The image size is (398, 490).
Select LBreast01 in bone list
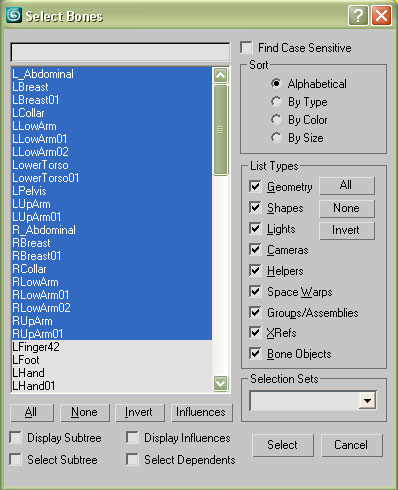[112, 100]
